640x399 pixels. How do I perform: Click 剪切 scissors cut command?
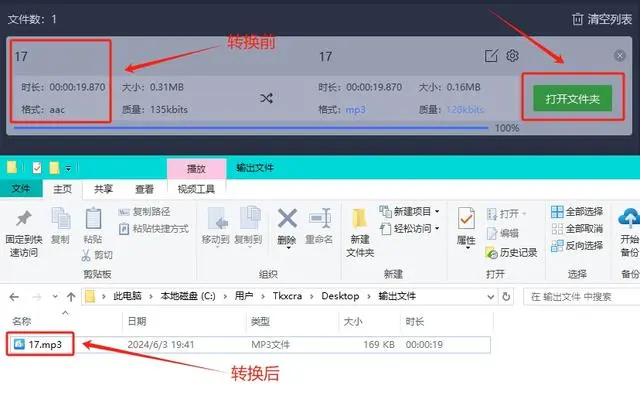97,255
